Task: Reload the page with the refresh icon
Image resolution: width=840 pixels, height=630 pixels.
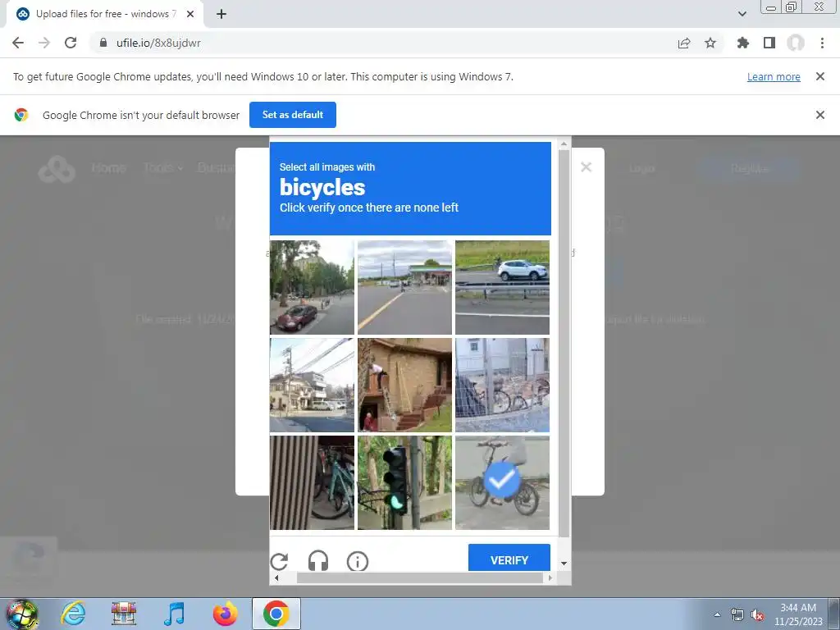Action: 71,43
